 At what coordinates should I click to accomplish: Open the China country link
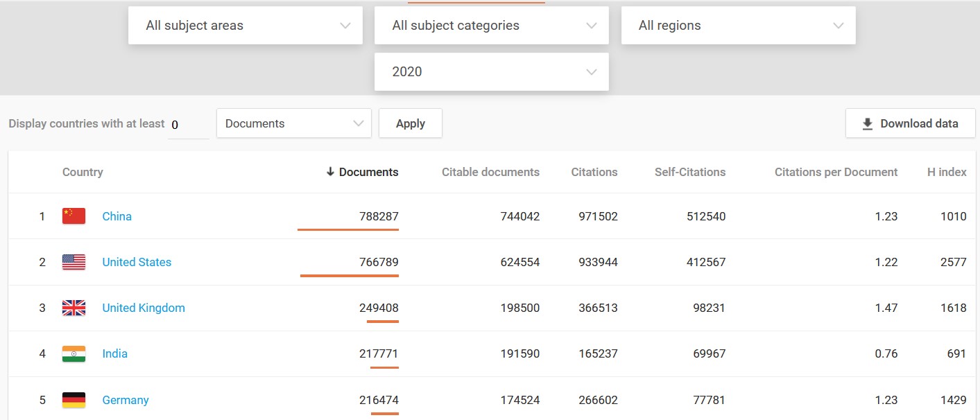(x=117, y=216)
